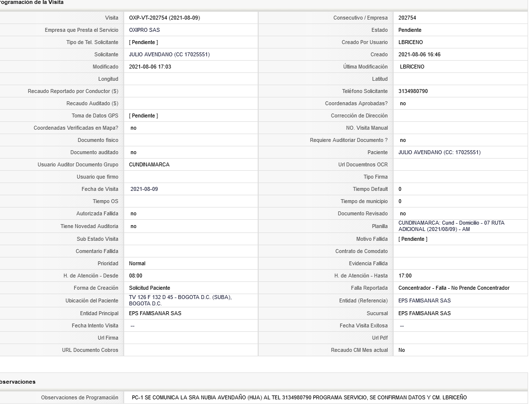Click the Creado timestamp 2021-08-06 16:46

point(420,54)
